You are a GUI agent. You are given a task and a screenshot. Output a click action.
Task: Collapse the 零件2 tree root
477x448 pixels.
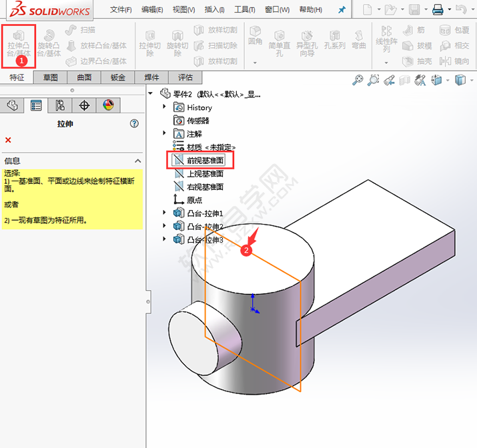(151, 93)
